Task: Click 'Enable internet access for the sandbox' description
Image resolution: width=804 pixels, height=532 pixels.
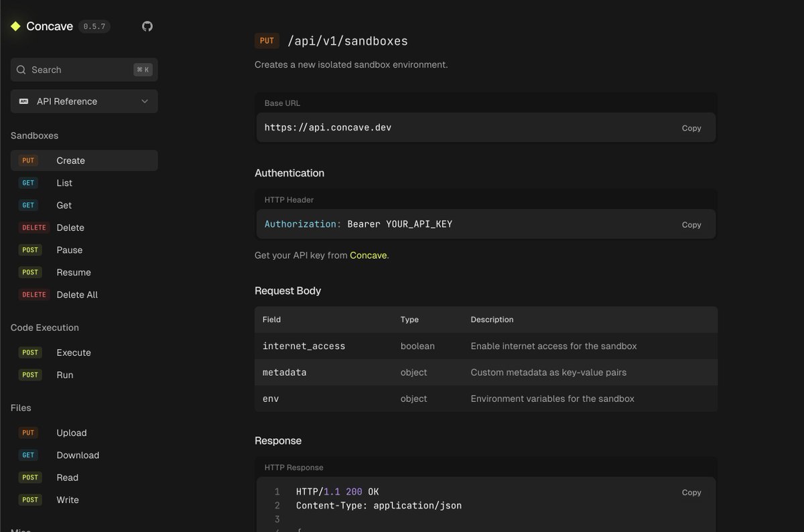Action: coord(553,346)
